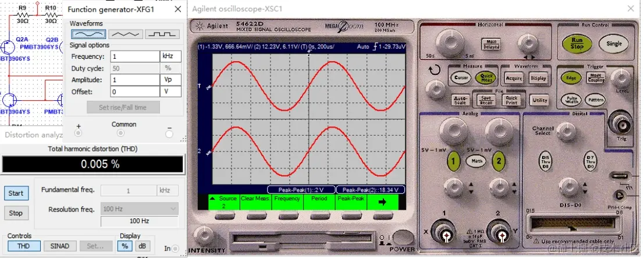Stop the distortion analyzer
This screenshot has width=644, height=258.
pyautogui.click(x=16, y=213)
